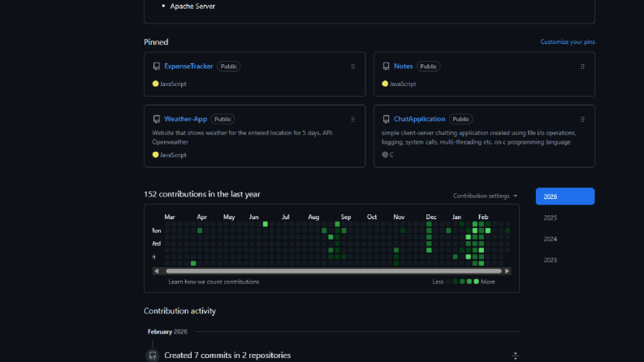Click the contribution graph horizontal scrollbar
The image size is (644, 362).
[x=334, y=271]
